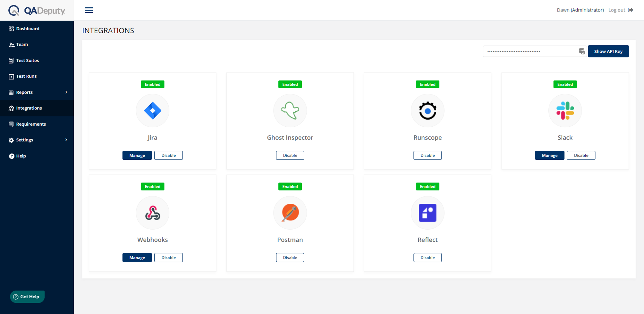Disable the Jira integration
The height and width of the screenshot is (314, 644).
tap(168, 155)
